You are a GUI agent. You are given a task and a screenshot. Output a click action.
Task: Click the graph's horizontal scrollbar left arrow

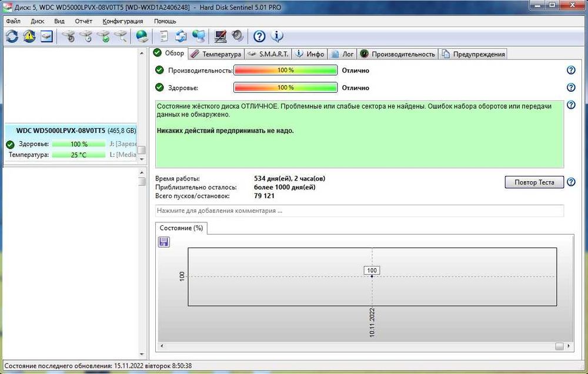coord(162,346)
